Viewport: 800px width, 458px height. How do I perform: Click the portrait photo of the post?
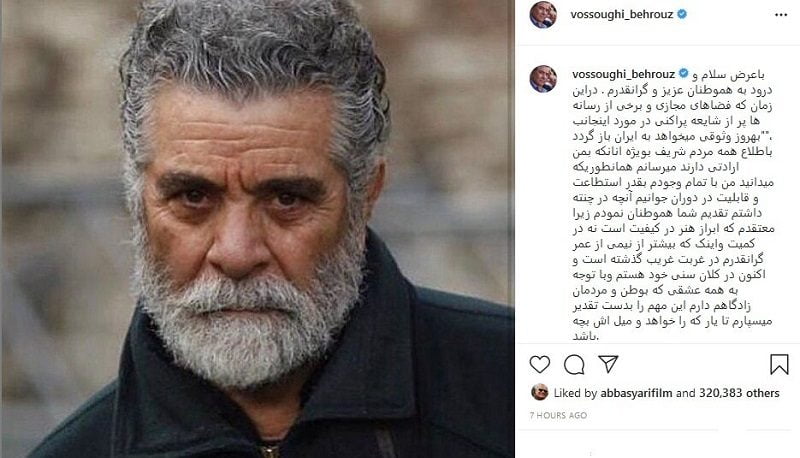[258, 229]
